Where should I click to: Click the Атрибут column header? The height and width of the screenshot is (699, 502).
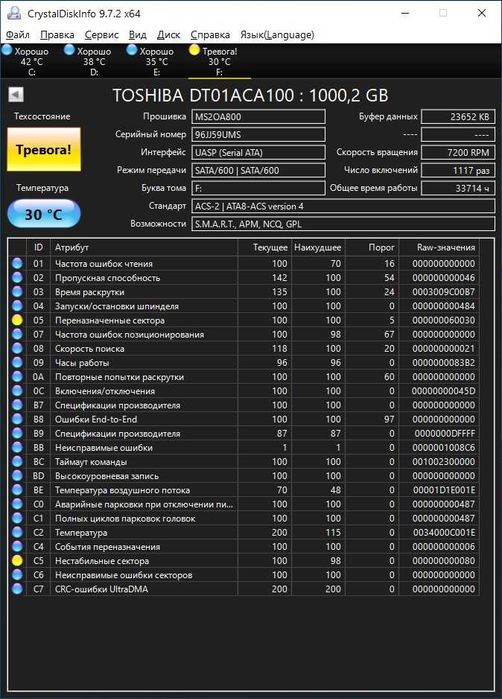coord(144,247)
